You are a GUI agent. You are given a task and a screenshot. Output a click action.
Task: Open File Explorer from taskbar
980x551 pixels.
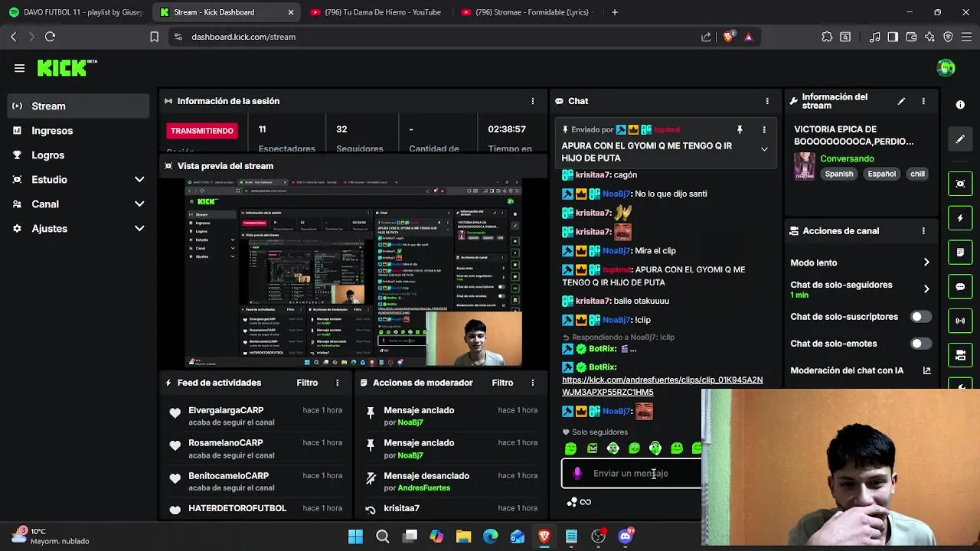tap(463, 536)
